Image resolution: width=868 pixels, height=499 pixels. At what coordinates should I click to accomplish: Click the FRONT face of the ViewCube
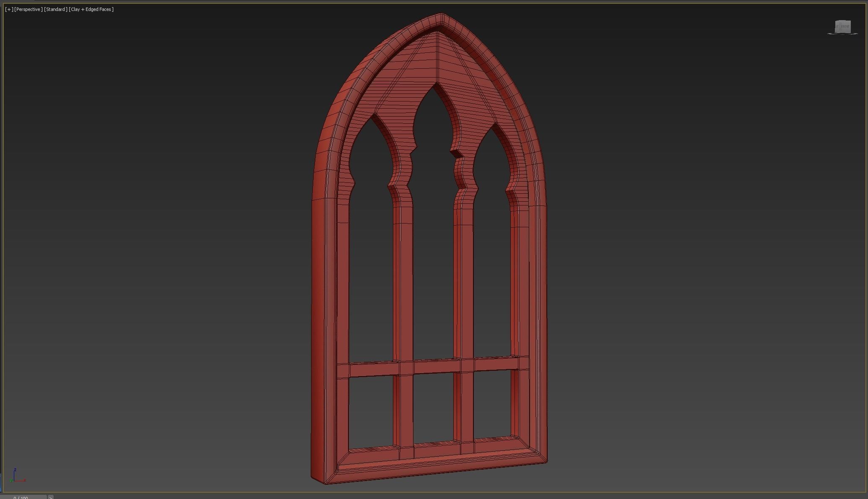[845, 26]
